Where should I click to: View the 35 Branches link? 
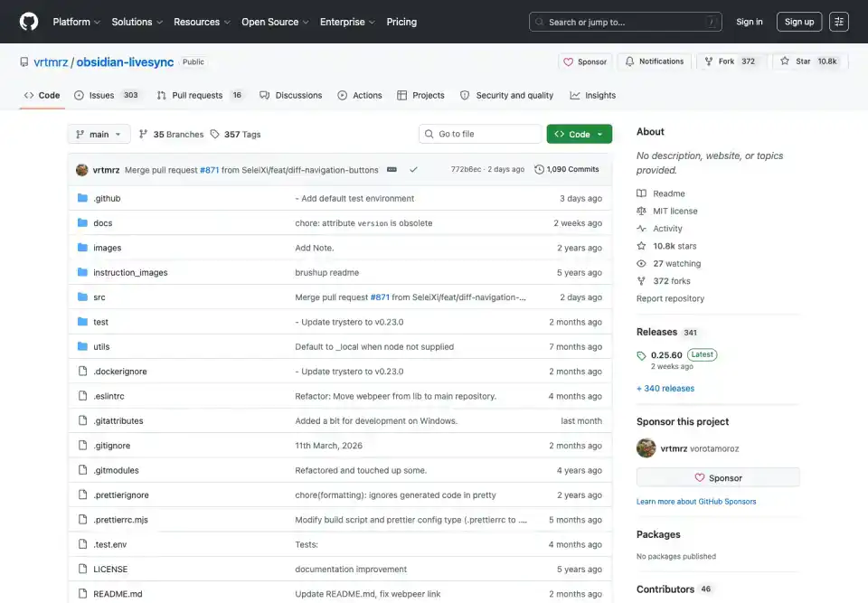[x=171, y=134]
